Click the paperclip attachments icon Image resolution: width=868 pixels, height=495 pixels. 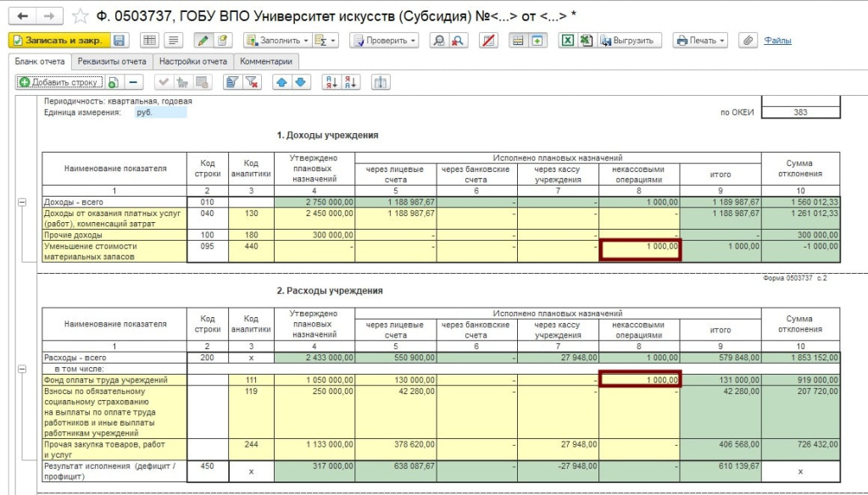tap(748, 41)
